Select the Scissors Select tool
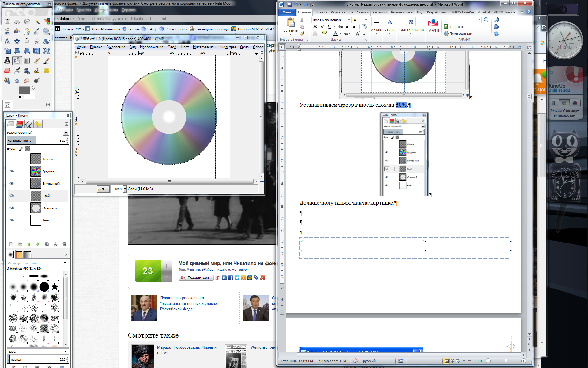Viewport: 588px width, 368px height. 7,31
